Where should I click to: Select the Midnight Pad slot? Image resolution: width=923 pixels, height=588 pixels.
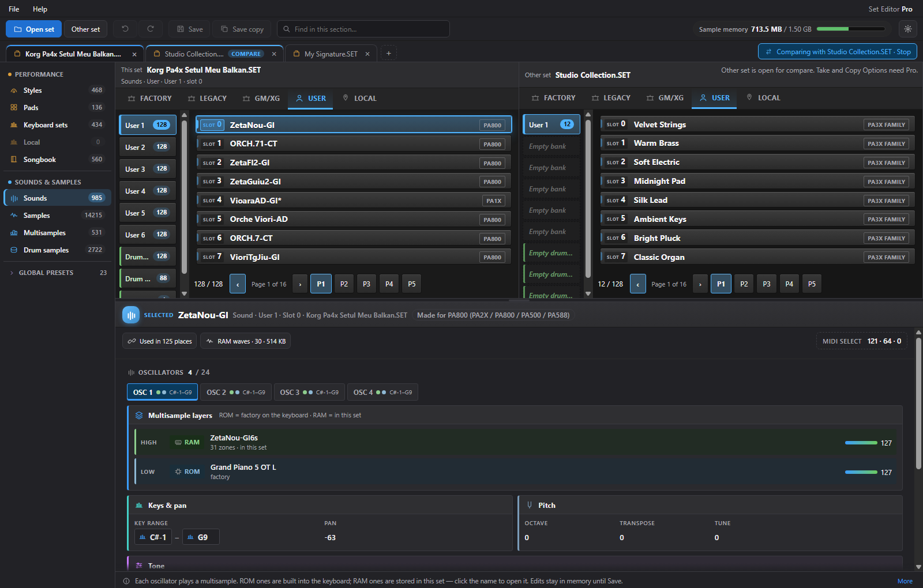[x=757, y=181]
